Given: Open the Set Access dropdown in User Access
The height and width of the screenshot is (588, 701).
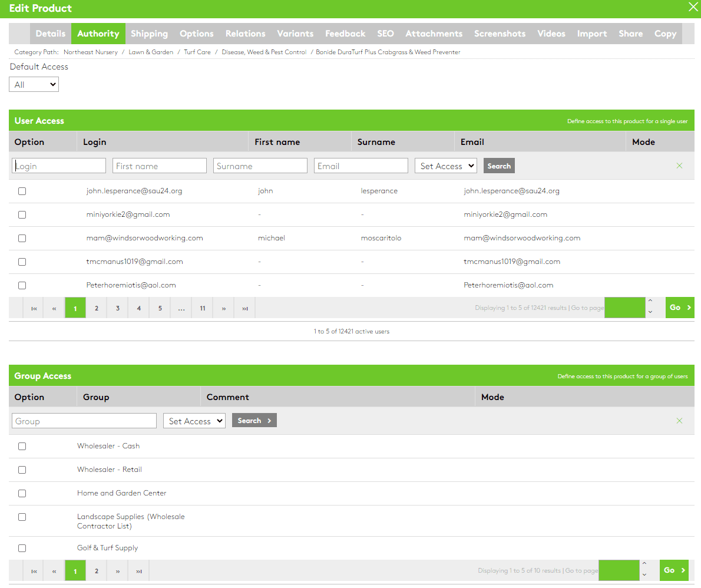Looking at the screenshot, I should (x=446, y=166).
